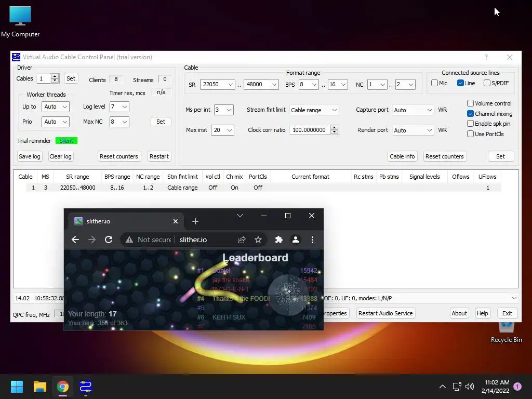This screenshot has width=532, height=399.
Task: Open the Prio dropdown
Action: [x=55, y=122]
